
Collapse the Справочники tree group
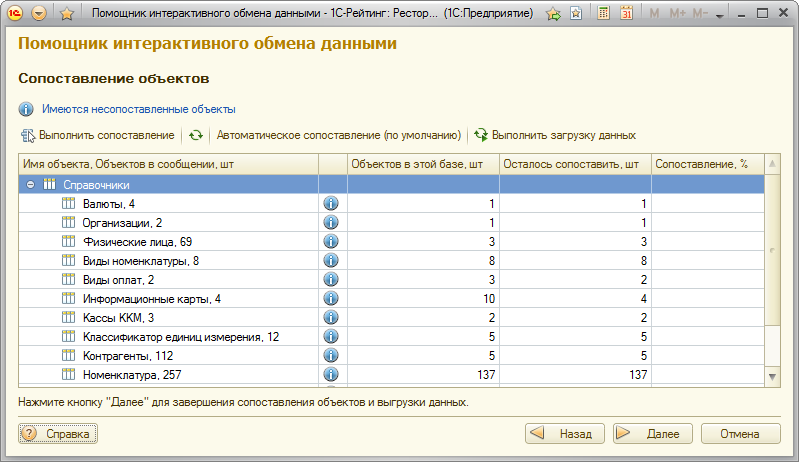pos(32,185)
